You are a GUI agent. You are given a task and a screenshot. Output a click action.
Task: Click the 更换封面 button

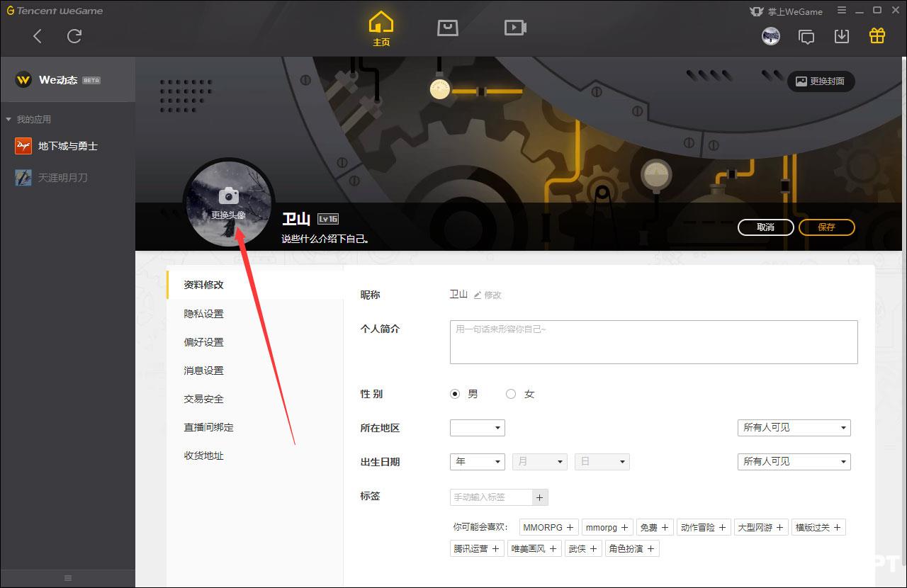(x=821, y=81)
